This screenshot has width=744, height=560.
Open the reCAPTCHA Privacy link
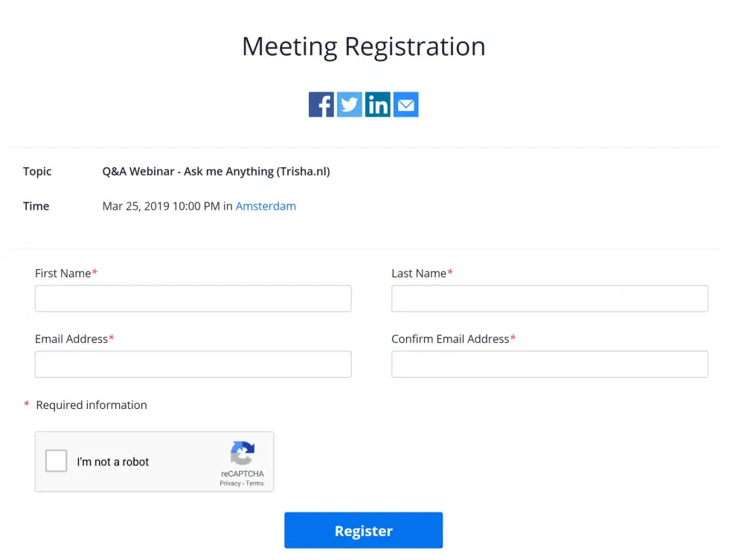point(230,483)
